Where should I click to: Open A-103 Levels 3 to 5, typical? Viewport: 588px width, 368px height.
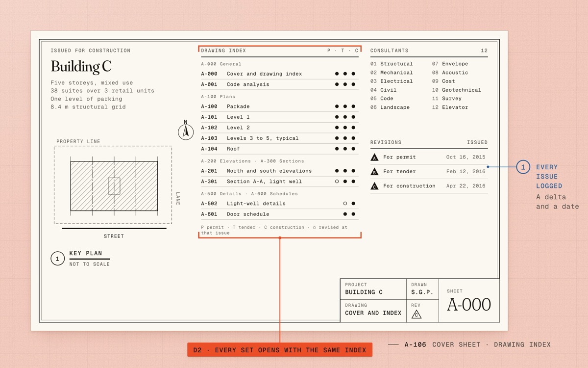279,138
